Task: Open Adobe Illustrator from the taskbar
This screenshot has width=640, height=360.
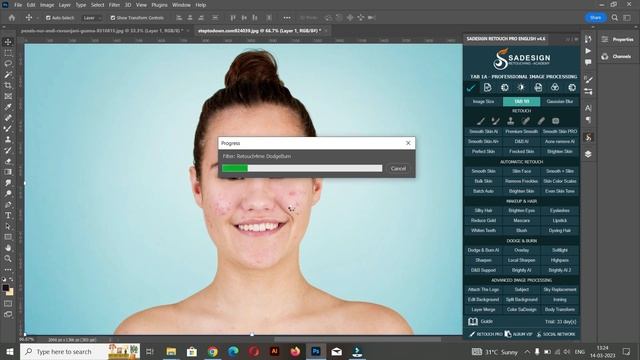Action: (x=274, y=351)
